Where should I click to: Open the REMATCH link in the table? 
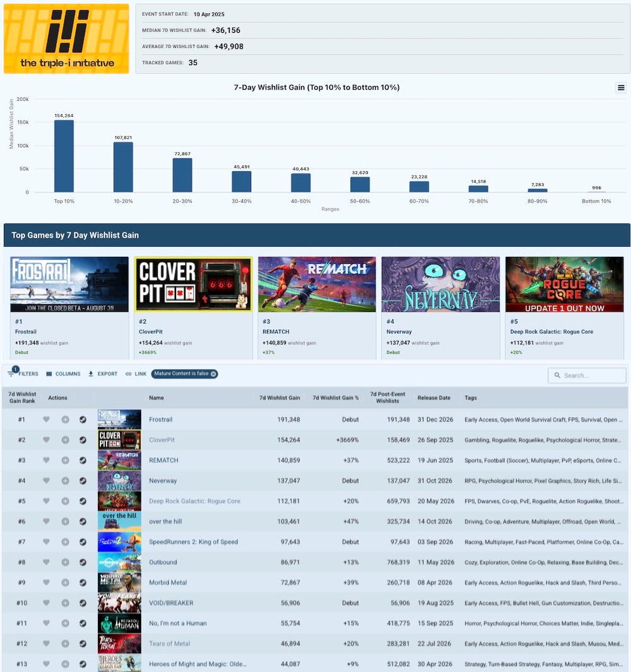pyautogui.click(x=164, y=460)
